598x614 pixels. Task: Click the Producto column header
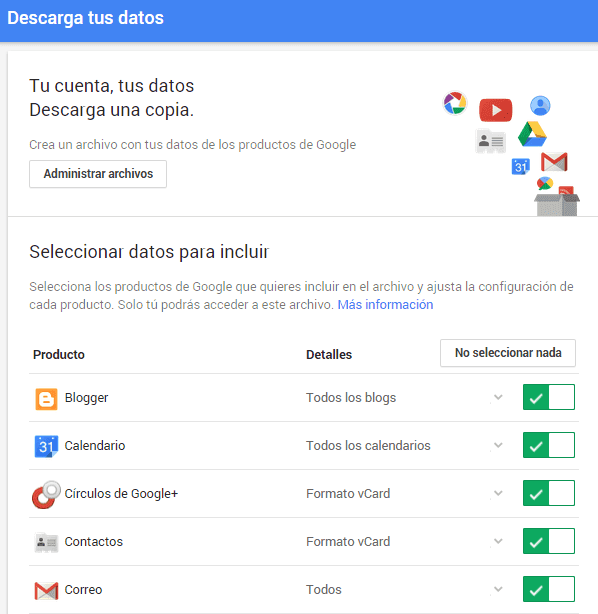[x=59, y=354]
